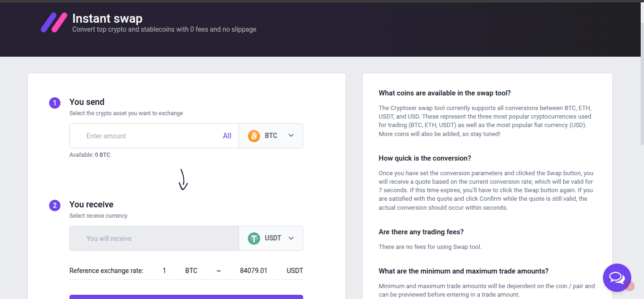Click the red notification badge on chat
The height and width of the screenshot is (299, 644).
630,286
